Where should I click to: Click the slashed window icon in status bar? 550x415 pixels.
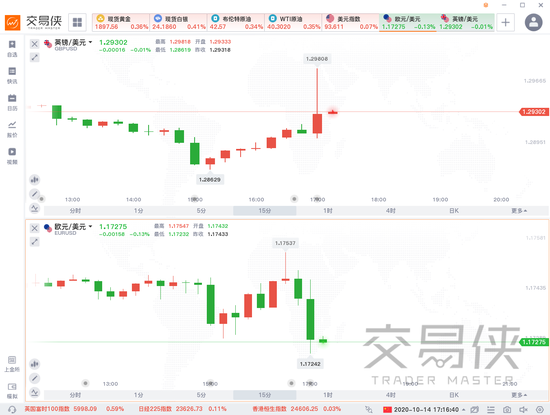475,409
